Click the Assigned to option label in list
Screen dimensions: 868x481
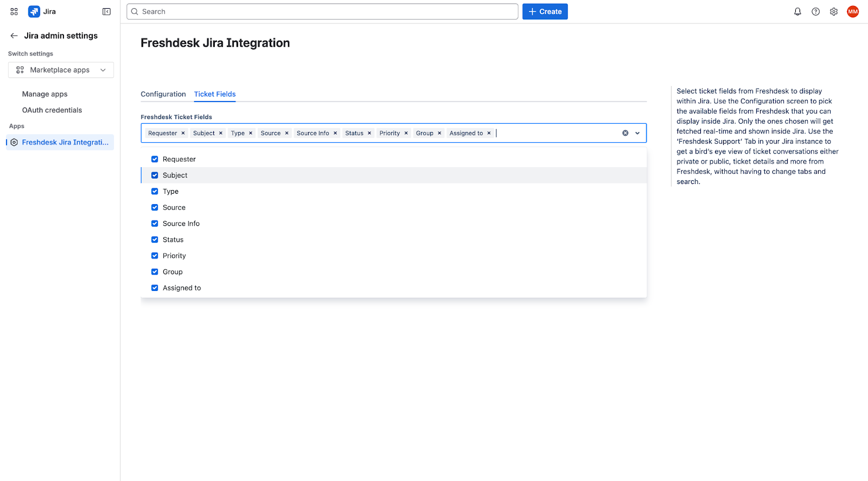pos(182,288)
